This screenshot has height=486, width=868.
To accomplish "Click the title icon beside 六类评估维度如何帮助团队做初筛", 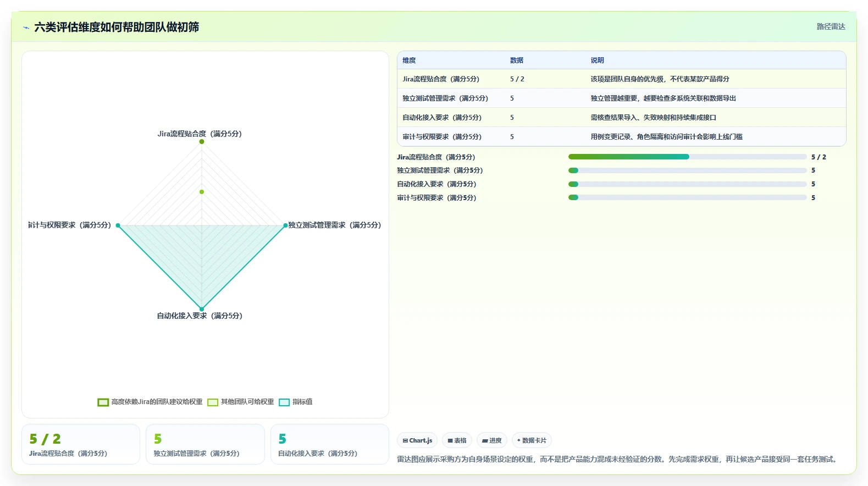I will pyautogui.click(x=26, y=27).
